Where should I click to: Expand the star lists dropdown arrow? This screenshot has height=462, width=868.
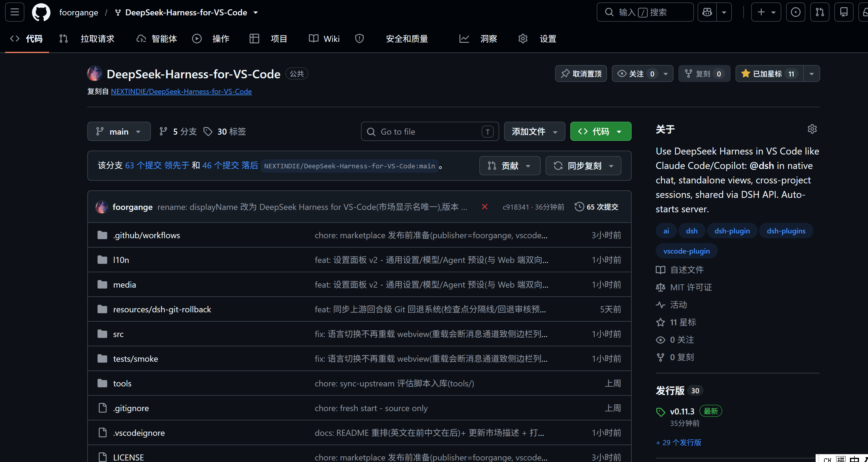pos(812,73)
